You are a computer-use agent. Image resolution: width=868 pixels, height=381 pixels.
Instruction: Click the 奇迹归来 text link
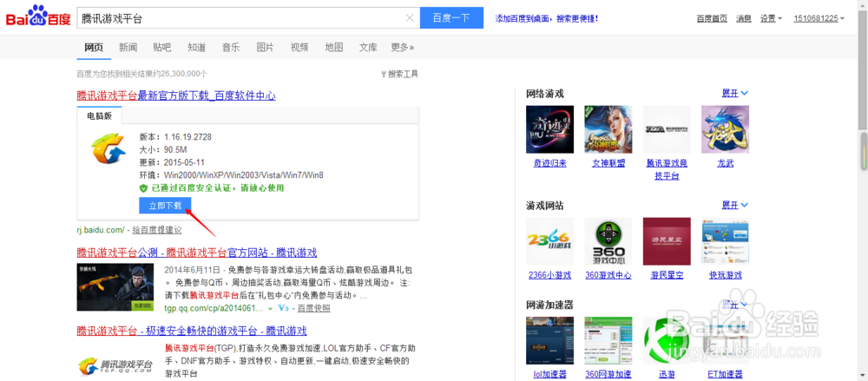coord(549,163)
